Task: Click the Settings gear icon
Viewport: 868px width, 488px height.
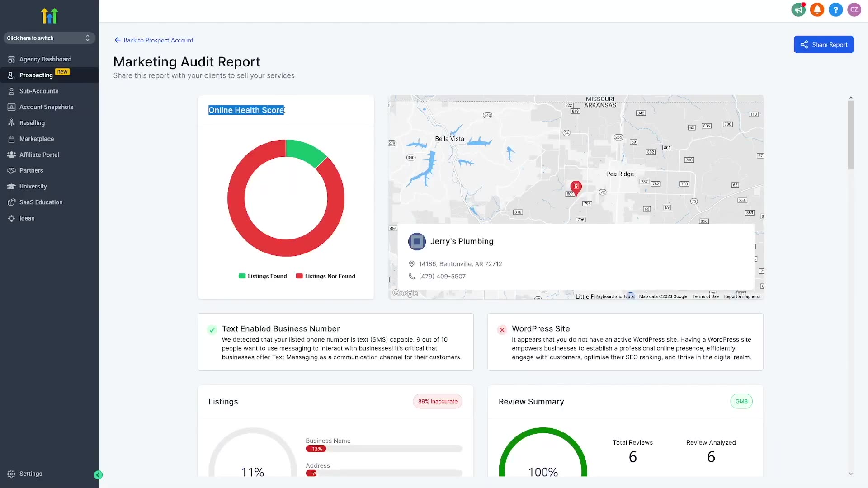Action: [x=12, y=474]
